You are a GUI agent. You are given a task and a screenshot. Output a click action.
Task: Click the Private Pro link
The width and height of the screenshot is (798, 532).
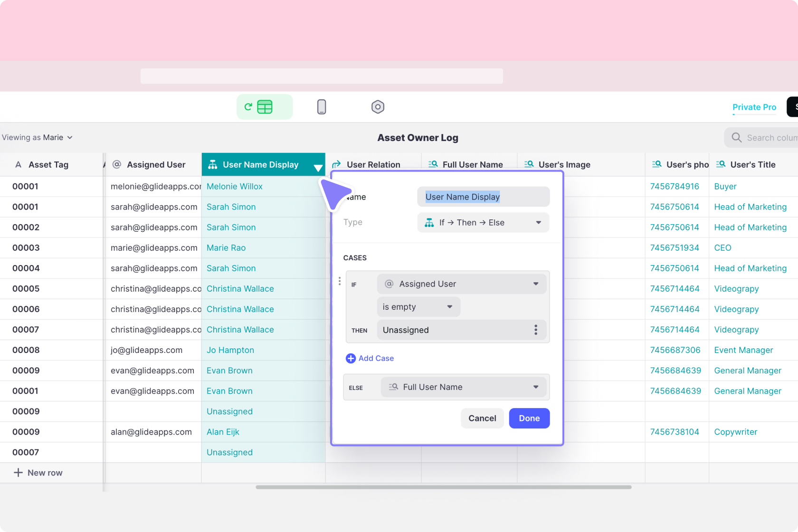tap(754, 107)
